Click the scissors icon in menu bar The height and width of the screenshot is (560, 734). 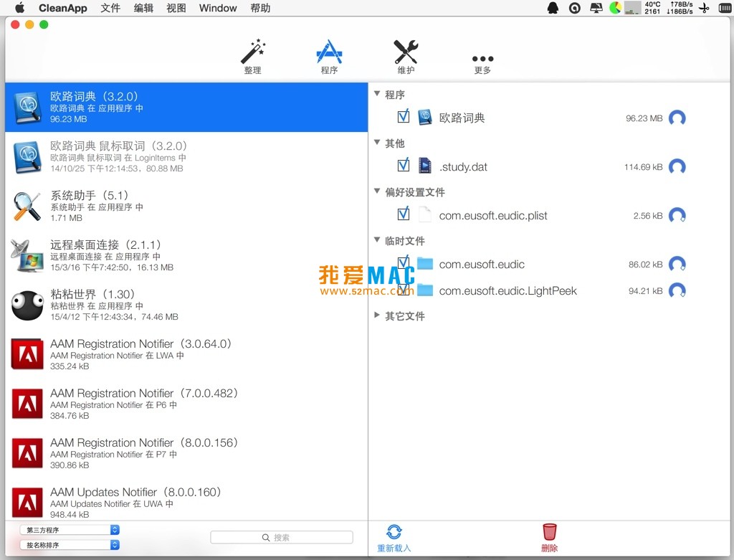tap(705, 8)
